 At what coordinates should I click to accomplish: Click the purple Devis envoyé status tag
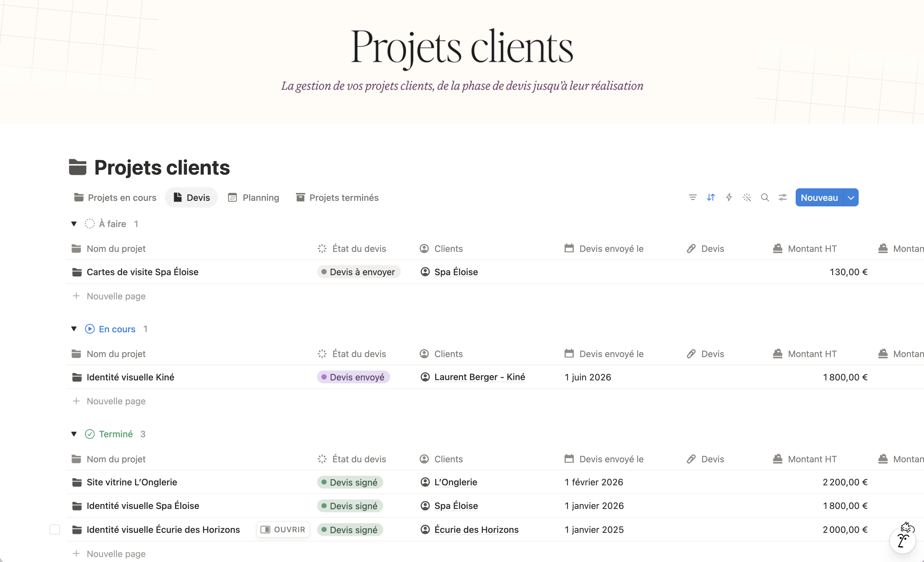353,377
